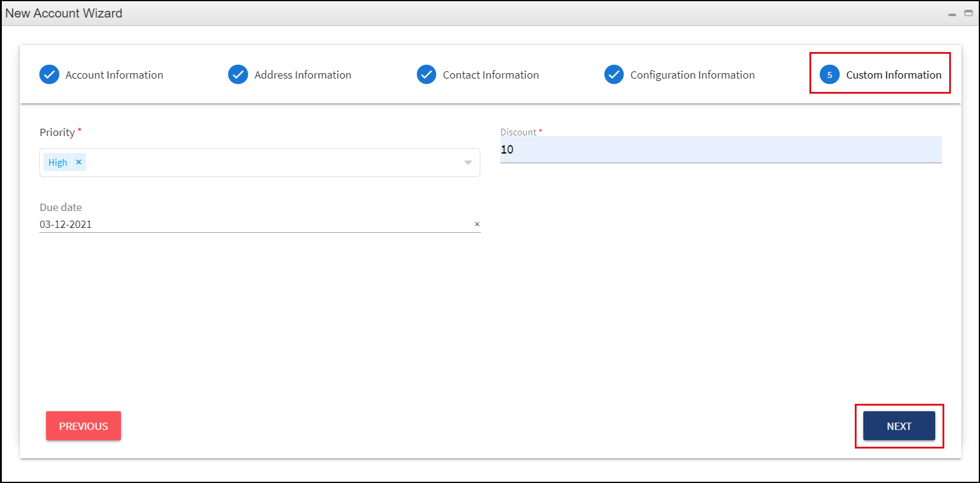This screenshot has width=980, height=483.
Task: Click the step 5 circle icon
Action: [x=829, y=74]
